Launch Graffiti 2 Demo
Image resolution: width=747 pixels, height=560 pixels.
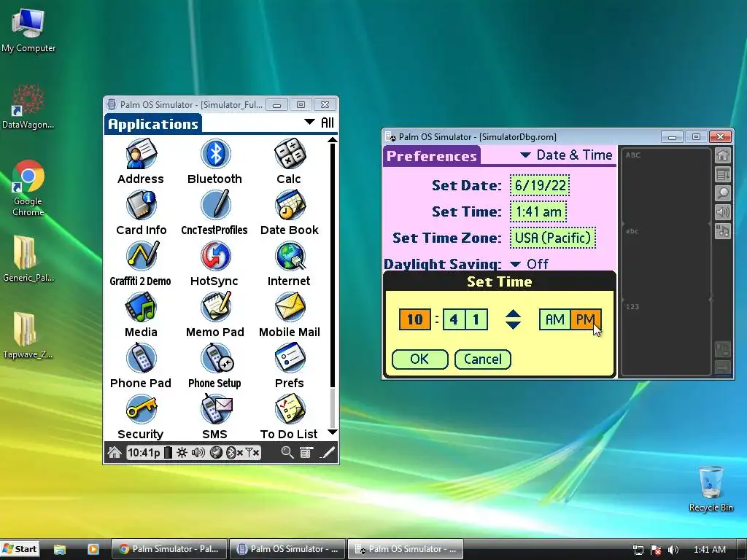click(141, 263)
